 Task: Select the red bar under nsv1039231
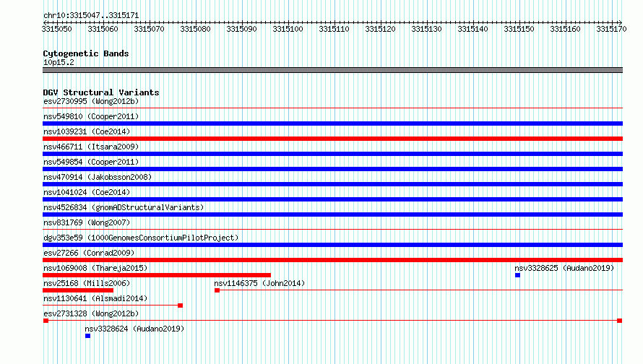point(332,139)
